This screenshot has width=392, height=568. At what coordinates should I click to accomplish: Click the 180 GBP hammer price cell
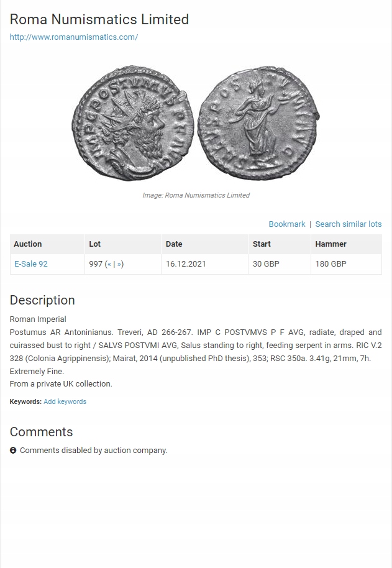[x=330, y=263]
